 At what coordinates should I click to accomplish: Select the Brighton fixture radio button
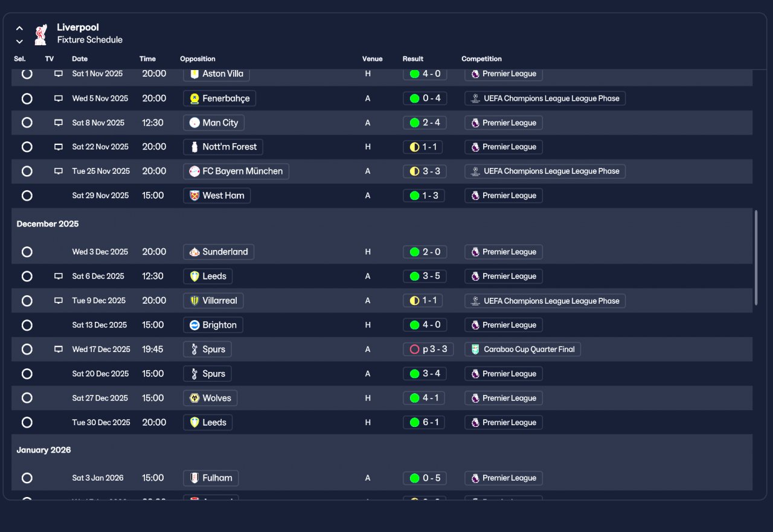pyautogui.click(x=27, y=325)
